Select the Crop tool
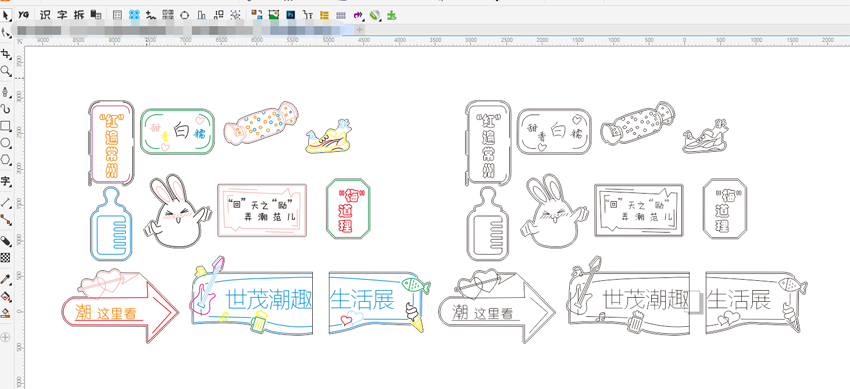850x389 pixels. point(5,54)
